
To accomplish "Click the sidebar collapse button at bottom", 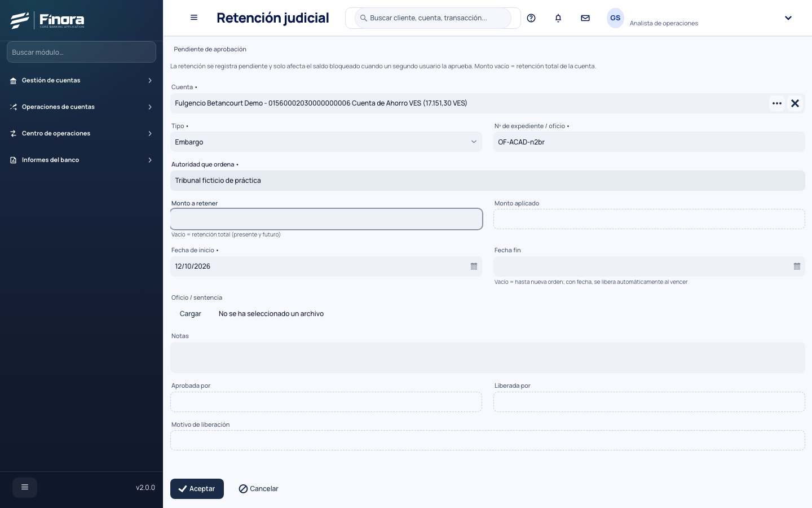I will 25,488.
